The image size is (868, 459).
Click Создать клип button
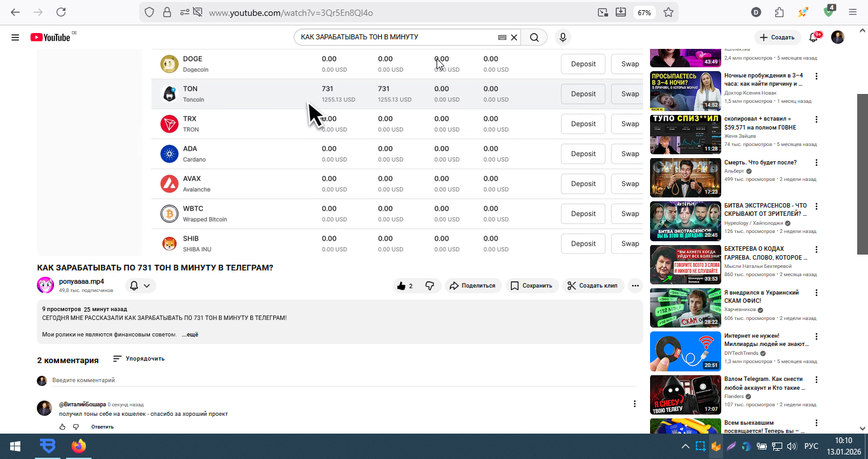(593, 286)
